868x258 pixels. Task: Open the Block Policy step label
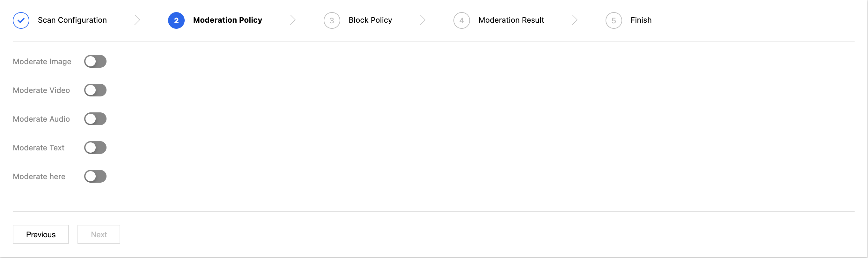[x=370, y=20]
